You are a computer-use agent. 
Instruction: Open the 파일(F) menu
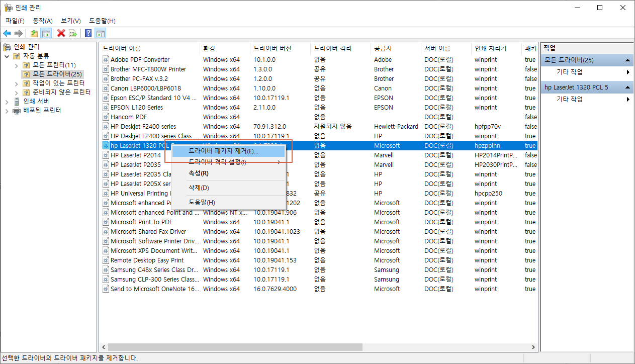pos(15,21)
